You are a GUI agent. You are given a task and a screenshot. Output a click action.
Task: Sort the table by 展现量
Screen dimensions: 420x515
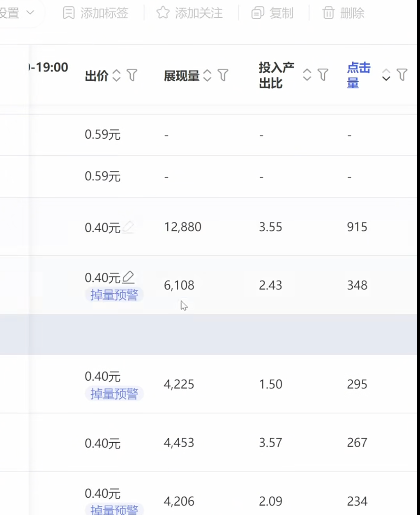pos(208,75)
